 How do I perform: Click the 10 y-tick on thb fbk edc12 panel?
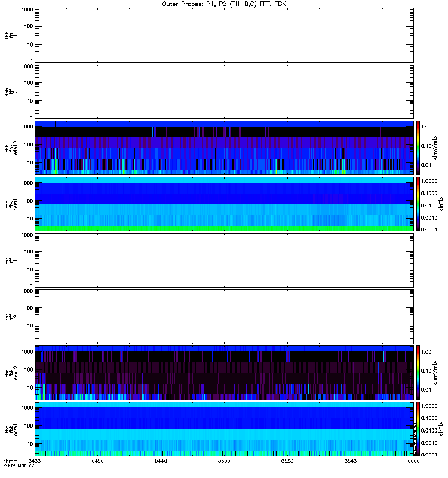(x=30, y=163)
